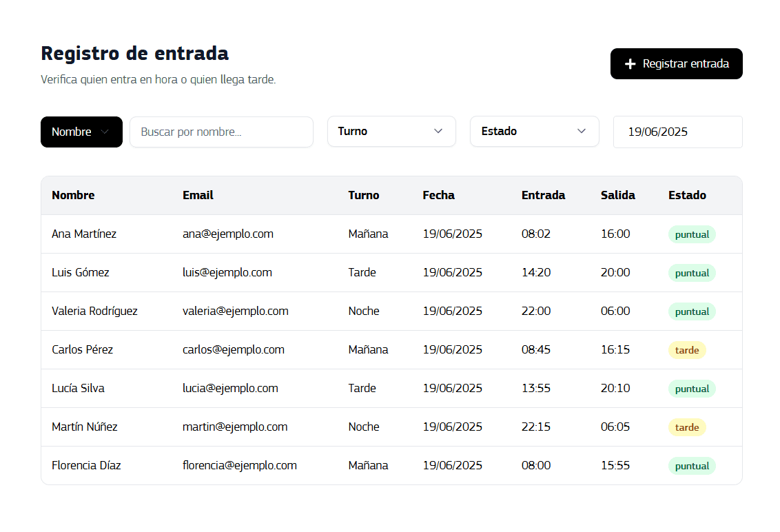780x532 pixels.
Task: Click entrada time 08:00
Action: click(x=536, y=465)
